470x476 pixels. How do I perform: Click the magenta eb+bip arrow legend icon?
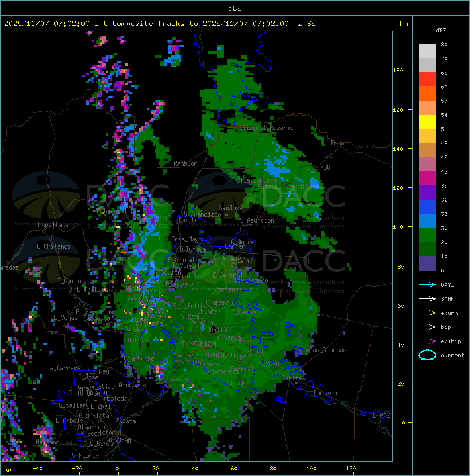[427, 341]
